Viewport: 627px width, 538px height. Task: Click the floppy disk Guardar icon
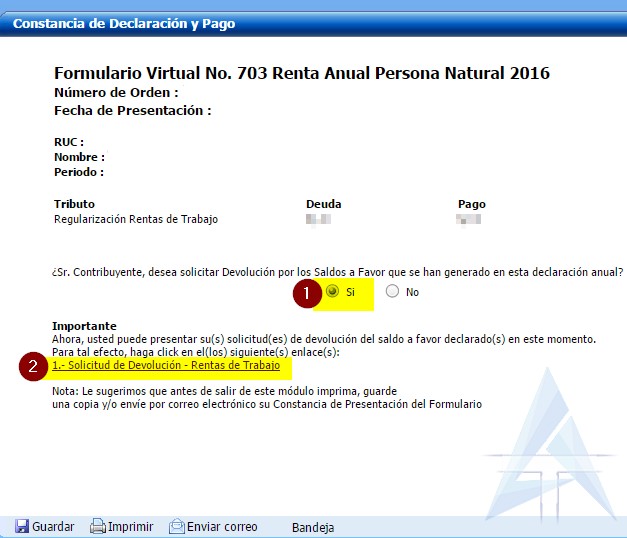21,527
